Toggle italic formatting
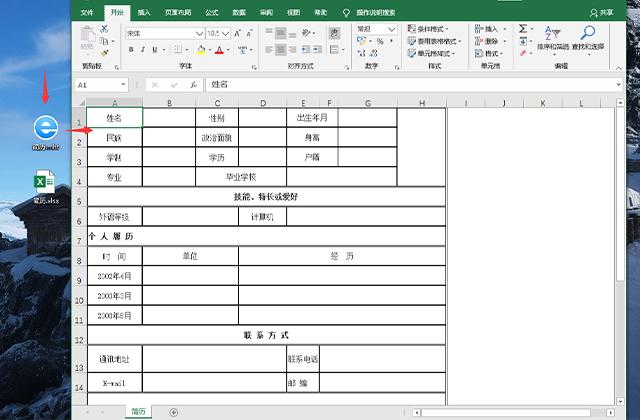This screenshot has height=420, width=640. click(x=143, y=50)
